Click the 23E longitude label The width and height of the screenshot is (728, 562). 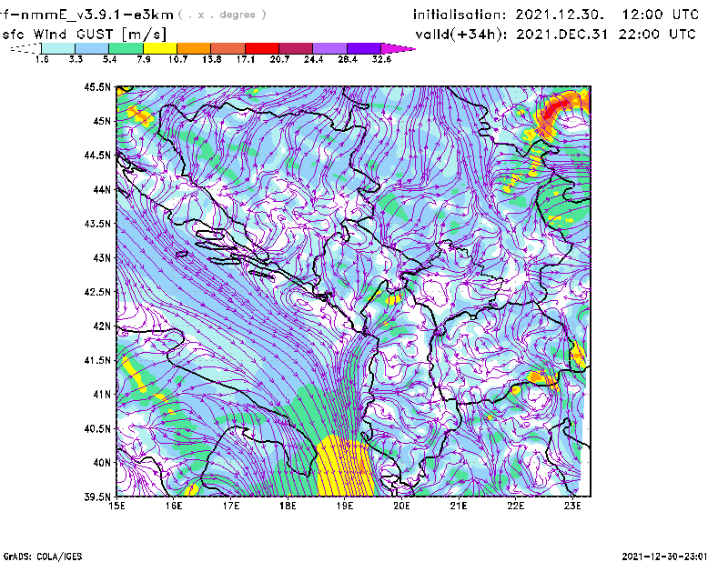tap(572, 506)
